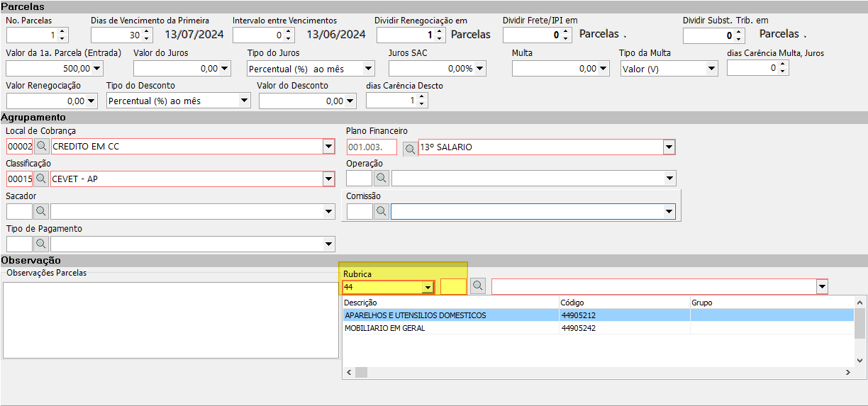Adjust the Intervalo entre Vencimentos spinner
Screen dimensions: 868x406
click(x=289, y=35)
